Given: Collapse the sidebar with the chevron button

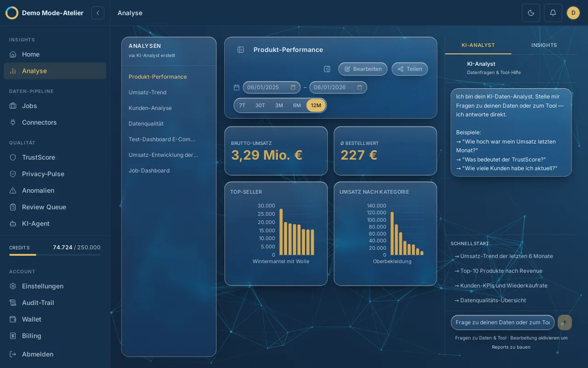Looking at the screenshot, I should pos(98,13).
